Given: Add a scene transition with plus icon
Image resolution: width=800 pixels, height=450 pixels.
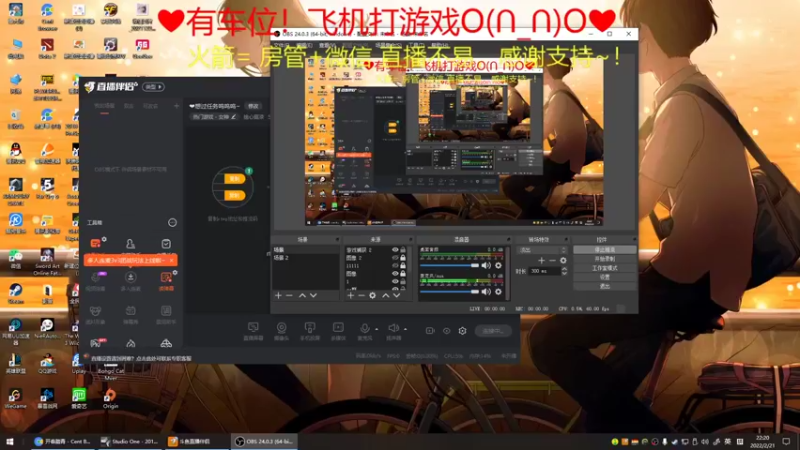Looking at the screenshot, I should [541, 261].
